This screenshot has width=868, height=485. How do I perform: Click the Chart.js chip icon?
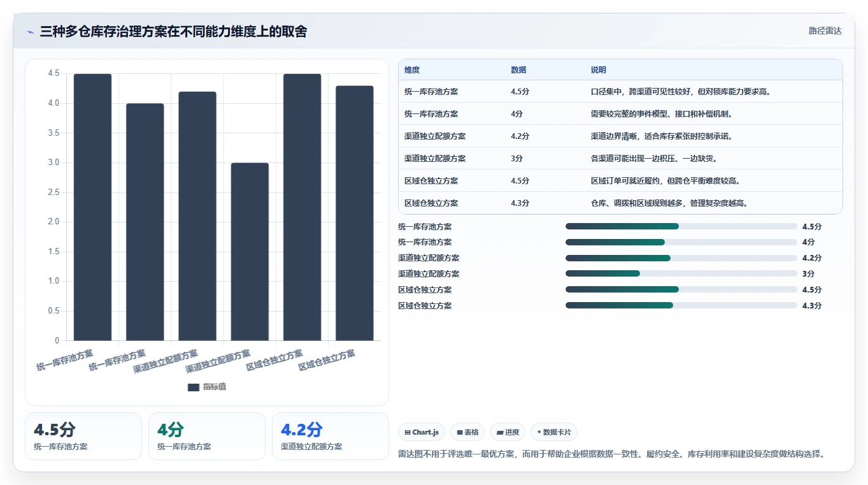[x=408, y=432]
